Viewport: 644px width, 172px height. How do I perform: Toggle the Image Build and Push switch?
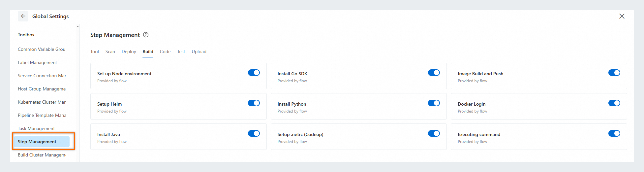(x=614, y=73)
